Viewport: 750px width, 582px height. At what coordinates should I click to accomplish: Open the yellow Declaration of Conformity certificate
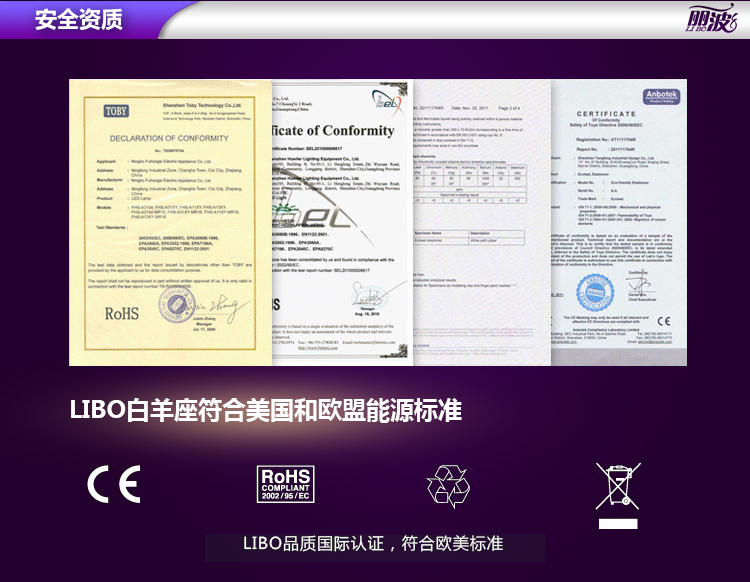170,220
